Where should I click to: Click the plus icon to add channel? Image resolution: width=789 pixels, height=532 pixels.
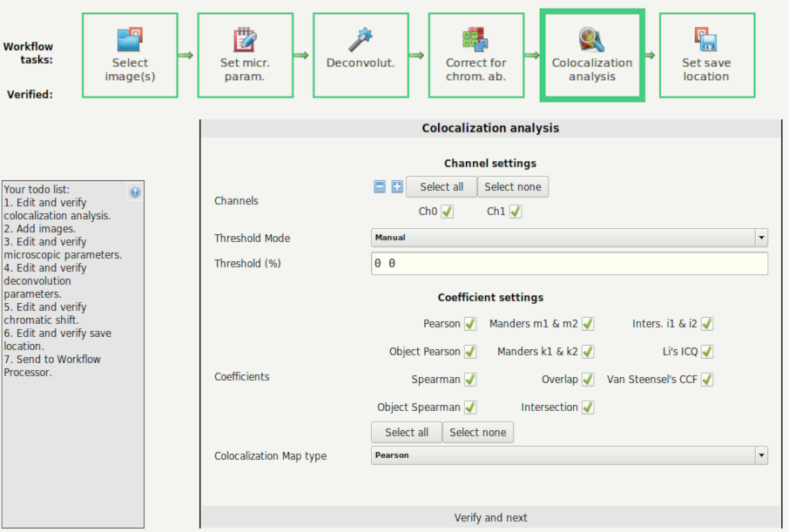pos(397,186)
